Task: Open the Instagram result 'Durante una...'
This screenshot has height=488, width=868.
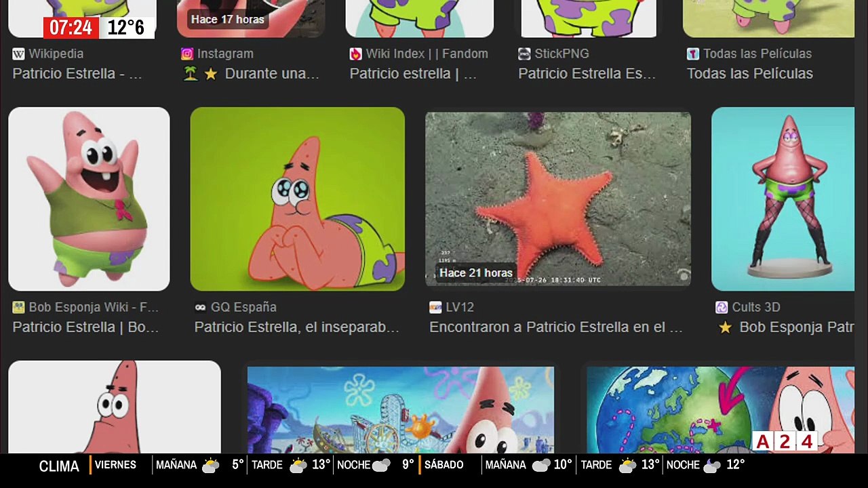Action: [251, 73]
